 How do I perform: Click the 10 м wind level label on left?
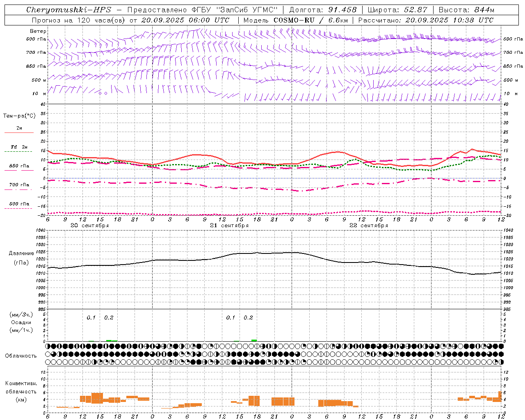click(x=39, y=94)
